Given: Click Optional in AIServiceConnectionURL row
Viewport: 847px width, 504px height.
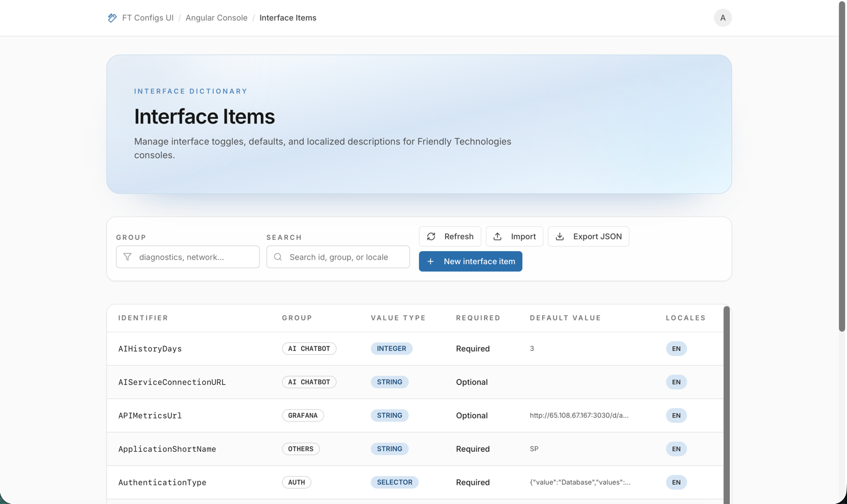Looking at the screenshot, I should pyautogui.click(x=472, y=382).
